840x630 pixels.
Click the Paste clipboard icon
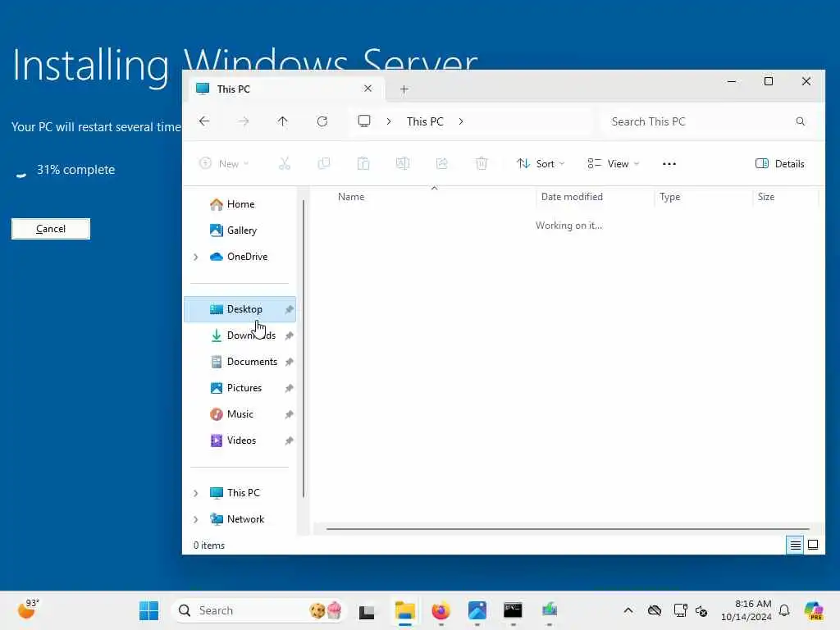(363, 163)
